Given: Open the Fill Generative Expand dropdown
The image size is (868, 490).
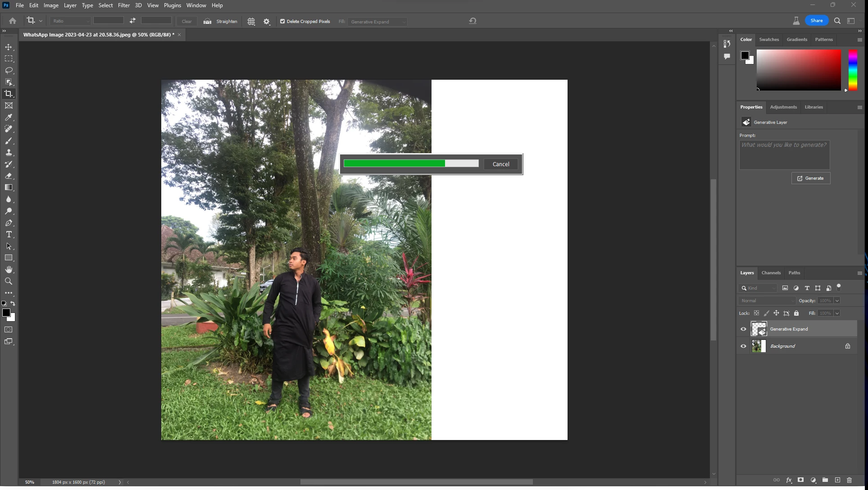Looking at the screenshot, I should tap(377, 22).
